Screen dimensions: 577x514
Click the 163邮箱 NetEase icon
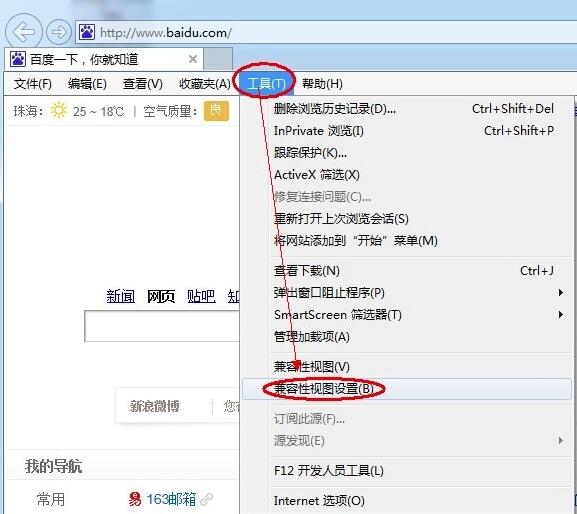coord(135,499)
